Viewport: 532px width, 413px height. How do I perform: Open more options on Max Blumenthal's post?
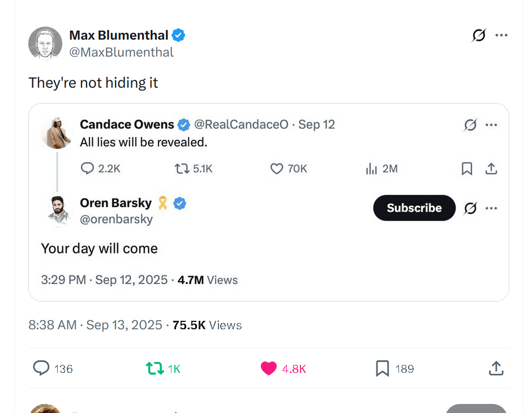click(501, 35)
